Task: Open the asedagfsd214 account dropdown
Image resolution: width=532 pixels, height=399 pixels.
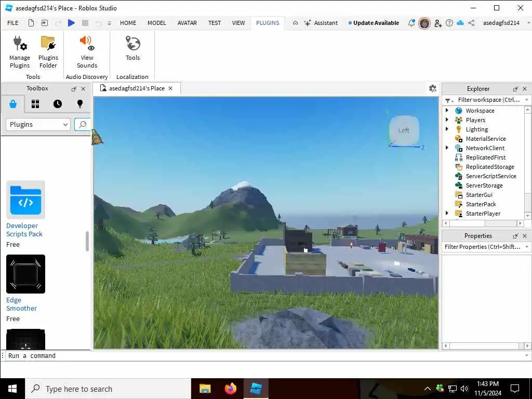Action: point(528,23)
